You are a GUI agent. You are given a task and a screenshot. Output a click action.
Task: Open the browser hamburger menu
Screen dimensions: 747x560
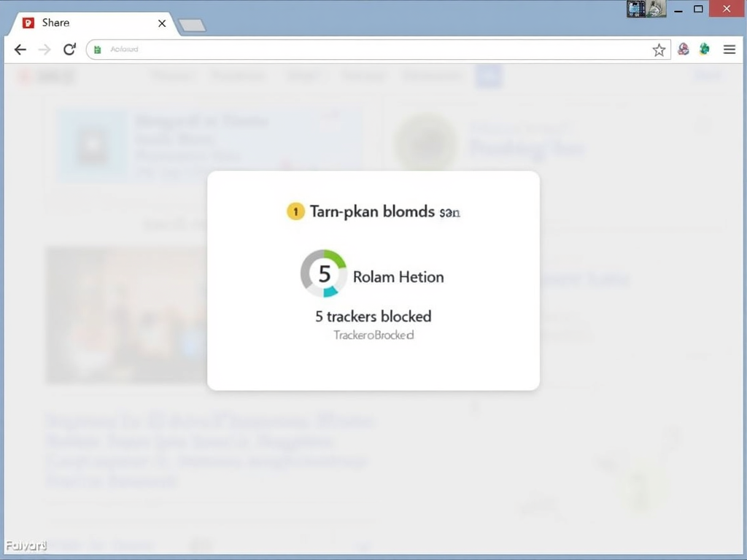(x=729, y=49)
